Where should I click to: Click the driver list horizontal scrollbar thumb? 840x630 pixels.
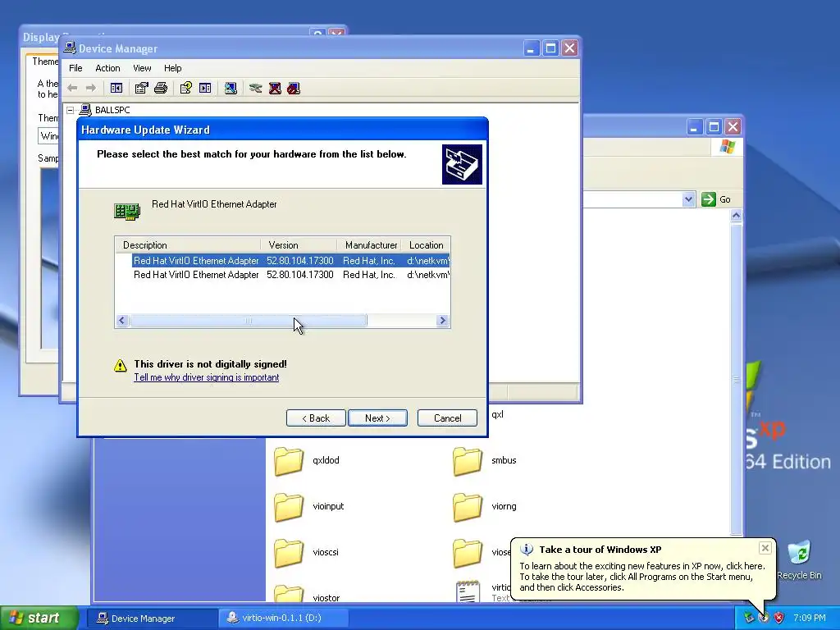[249, 321]
